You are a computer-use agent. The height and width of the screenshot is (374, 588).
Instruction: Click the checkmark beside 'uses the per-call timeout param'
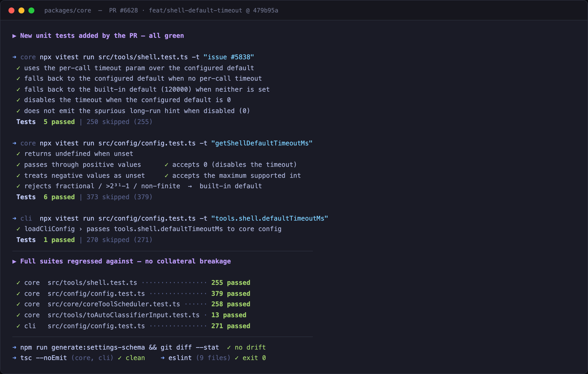click(x=18, y=68)
